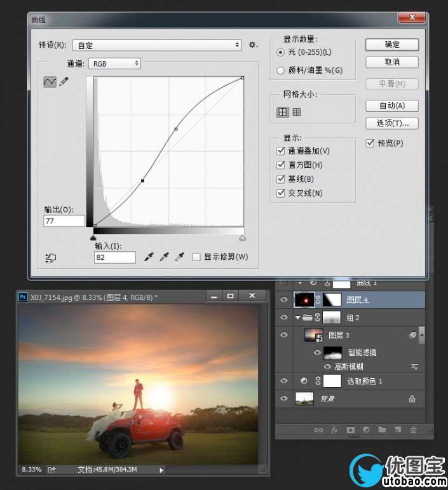Select the 颜料/油墨 % radio button

click(281, 71)
